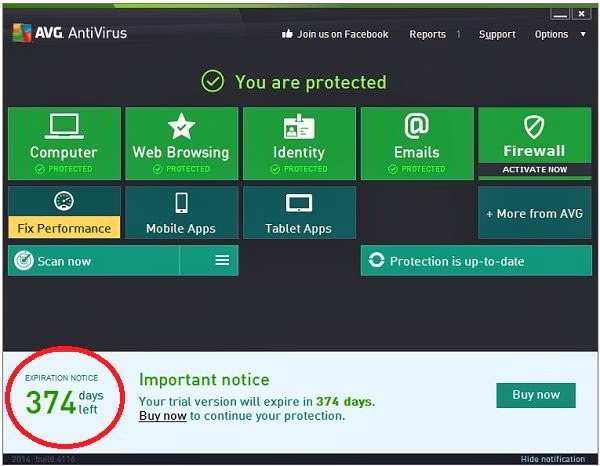Click Join us on Facebook link

tap(342, 34)
